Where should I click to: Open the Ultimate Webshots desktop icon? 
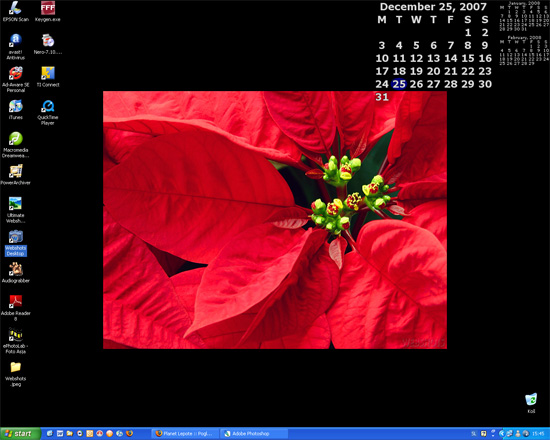(15, 210)
